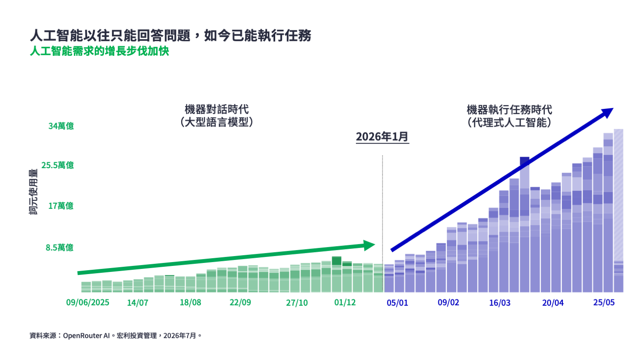The height and width of the screenshot is (362, 644).
Task: Click the x-axis date 20/04
Action: click(553, 303)
